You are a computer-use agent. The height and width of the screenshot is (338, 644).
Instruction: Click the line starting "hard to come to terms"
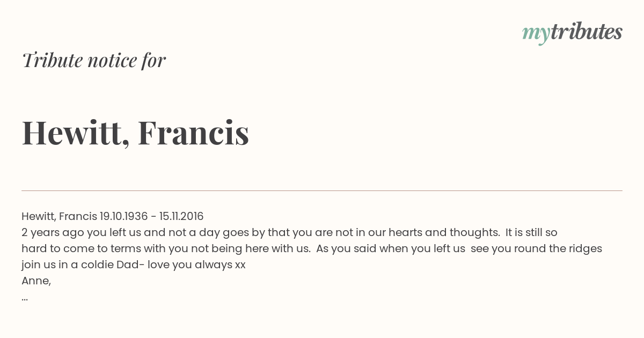312,248
